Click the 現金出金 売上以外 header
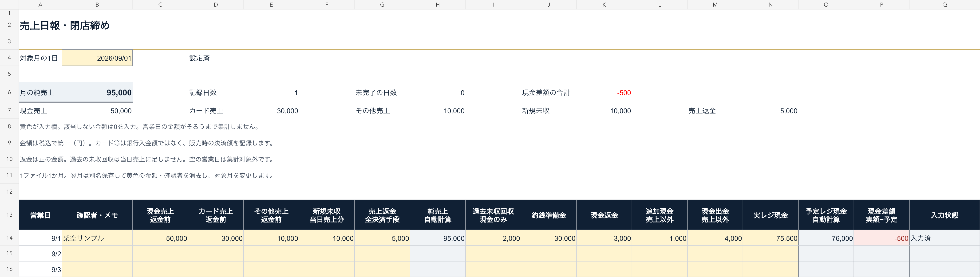This screenshot has height=277, width=980. click(715, 215)
